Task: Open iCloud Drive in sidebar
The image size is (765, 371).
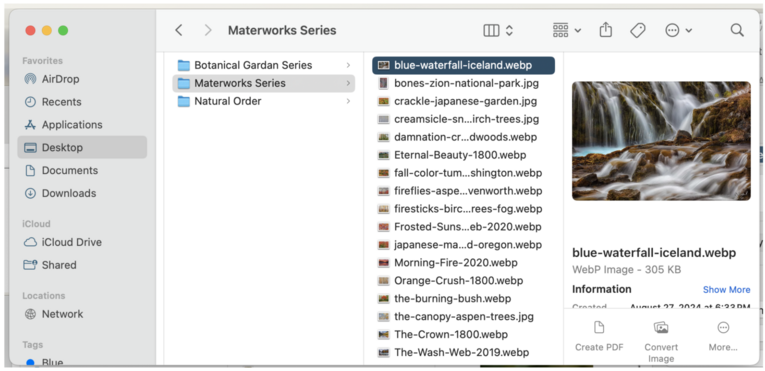Action: (x=82, y=242)
